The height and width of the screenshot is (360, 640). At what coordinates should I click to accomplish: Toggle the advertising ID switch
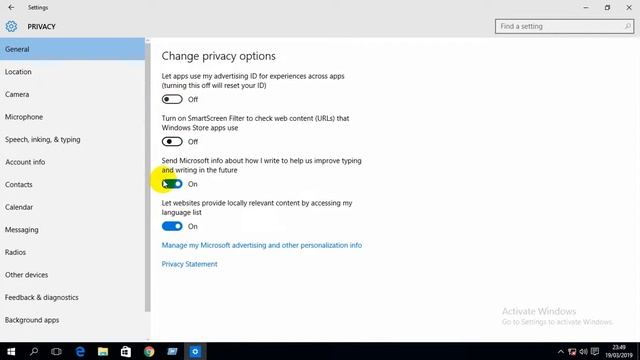172,99
